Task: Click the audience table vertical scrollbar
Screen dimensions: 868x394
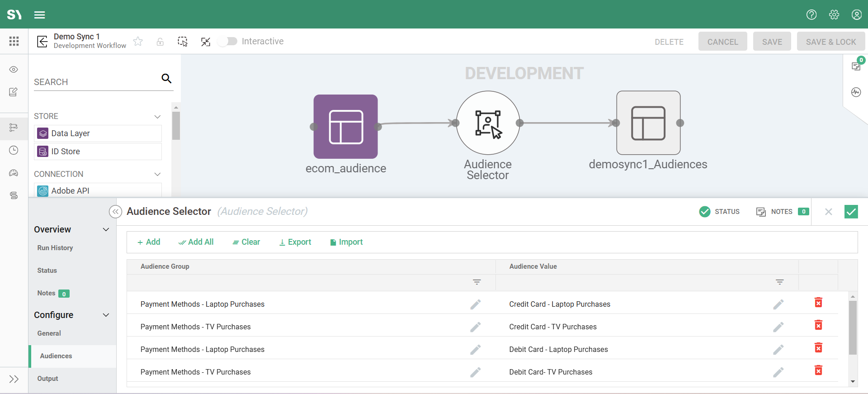Action: (x=853, y=328)
